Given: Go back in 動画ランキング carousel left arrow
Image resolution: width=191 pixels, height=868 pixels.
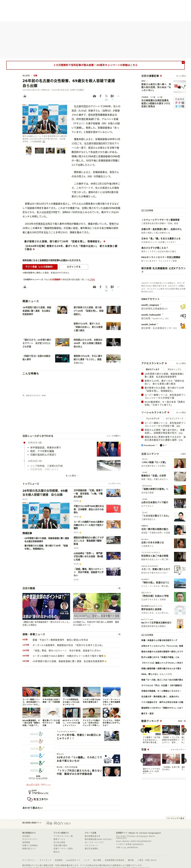Looking at the screenshot, I should click(143, 730).
